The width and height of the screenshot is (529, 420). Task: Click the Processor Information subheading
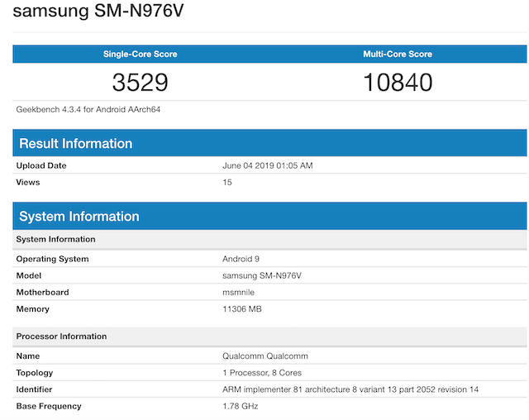click(x=61, y=336)
